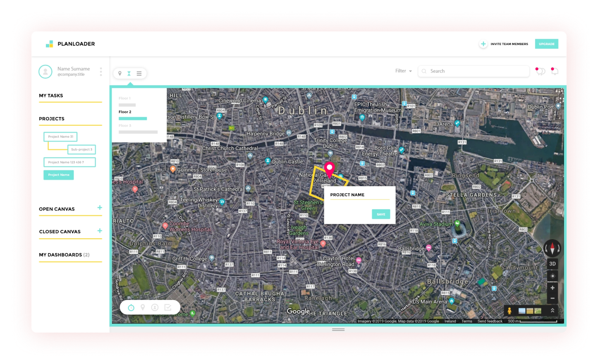This screenshot has width=598, height=364.
Task: Click the Guinness Storehouse orange map pin
Action: [x=173, y=169]
